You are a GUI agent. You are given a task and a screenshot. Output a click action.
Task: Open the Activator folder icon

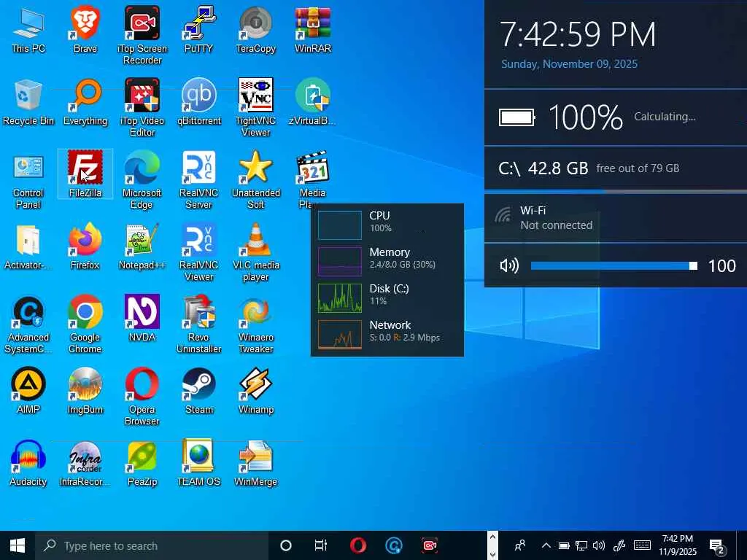click(x=28, y=246)
